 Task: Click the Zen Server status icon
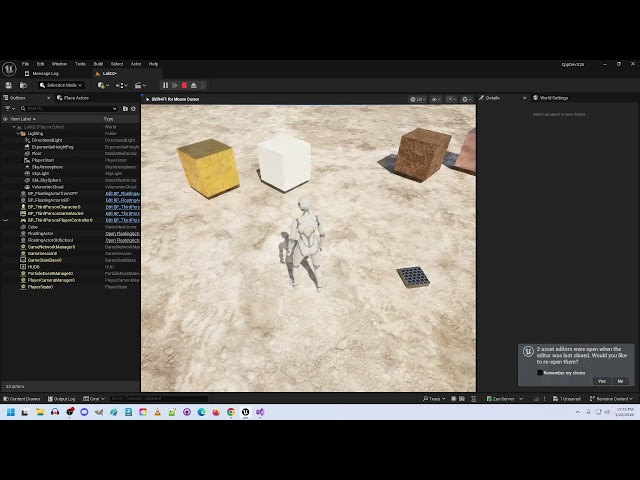tap(490, 399)
